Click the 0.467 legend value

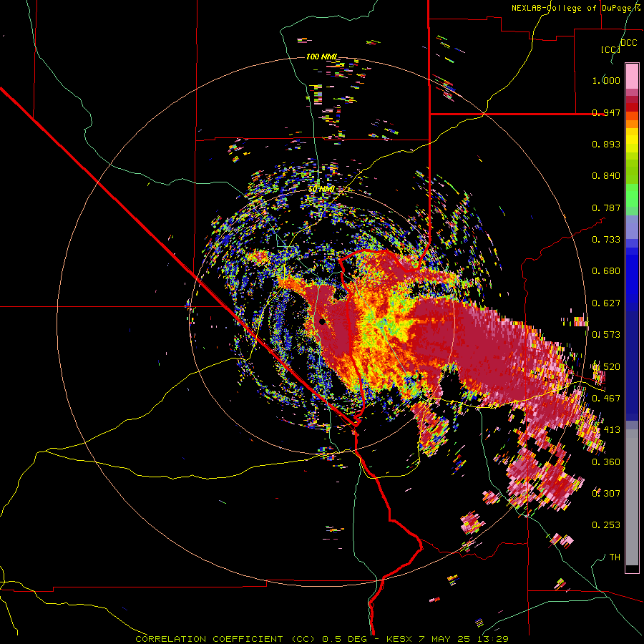pos(606,398)
